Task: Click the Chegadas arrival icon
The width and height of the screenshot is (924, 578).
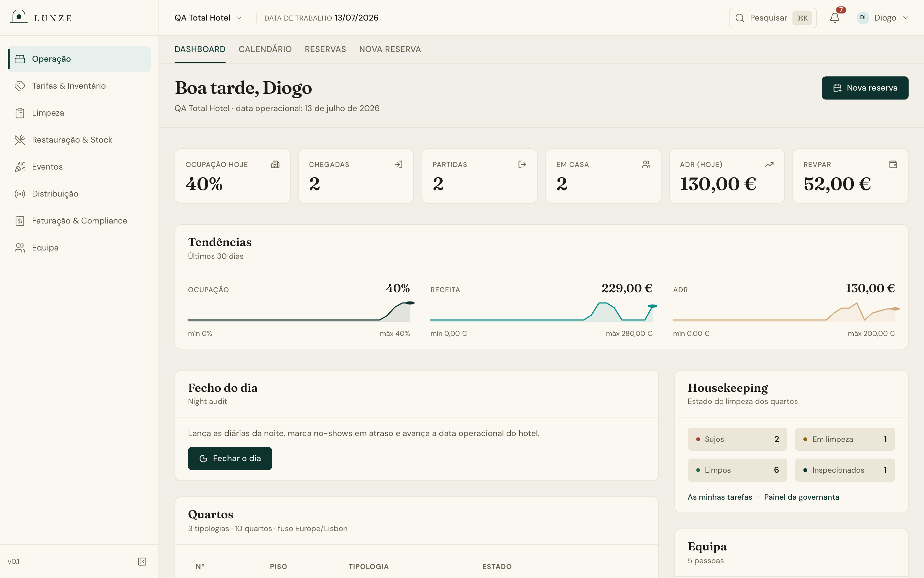Action: tap(398, 164)
